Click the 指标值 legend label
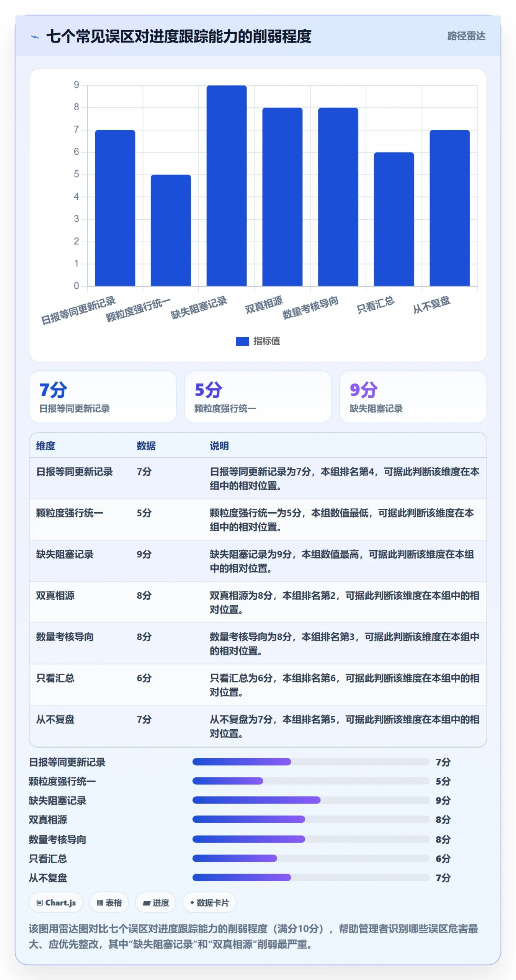Image resolution: width=516 pixels, height=980 pixels. click(266, 341)
